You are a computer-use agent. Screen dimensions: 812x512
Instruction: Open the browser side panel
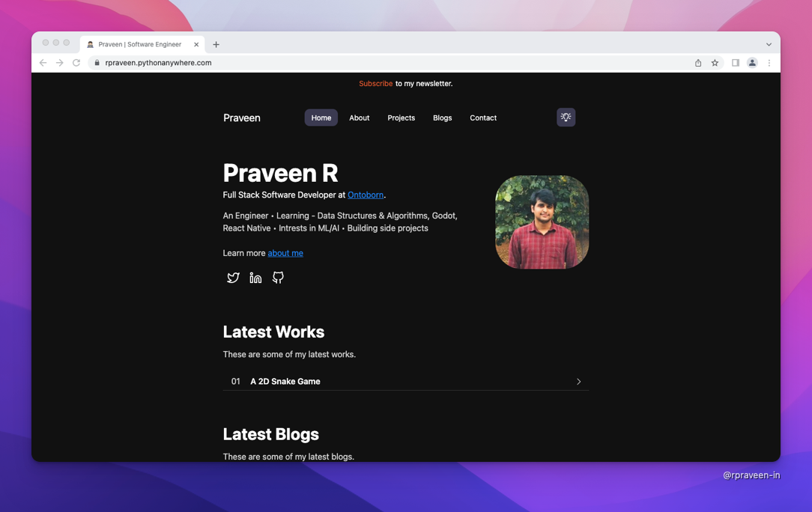coord(736,63)
